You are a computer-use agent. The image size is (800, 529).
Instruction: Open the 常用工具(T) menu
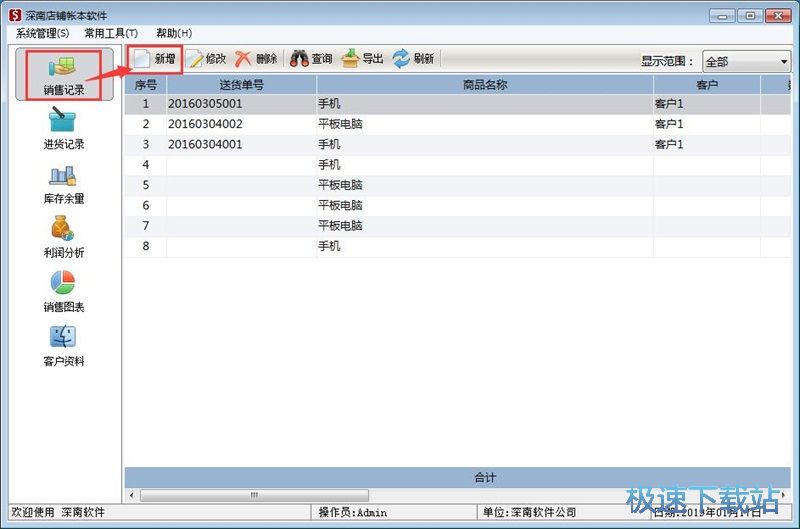click(x=111, y=33)
